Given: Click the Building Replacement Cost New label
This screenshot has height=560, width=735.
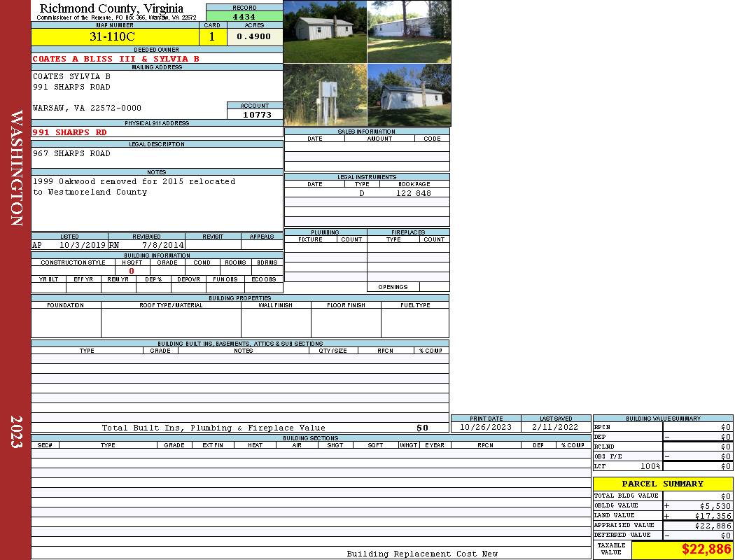Looking at the screenshot, I should click(x=422, y=554).
